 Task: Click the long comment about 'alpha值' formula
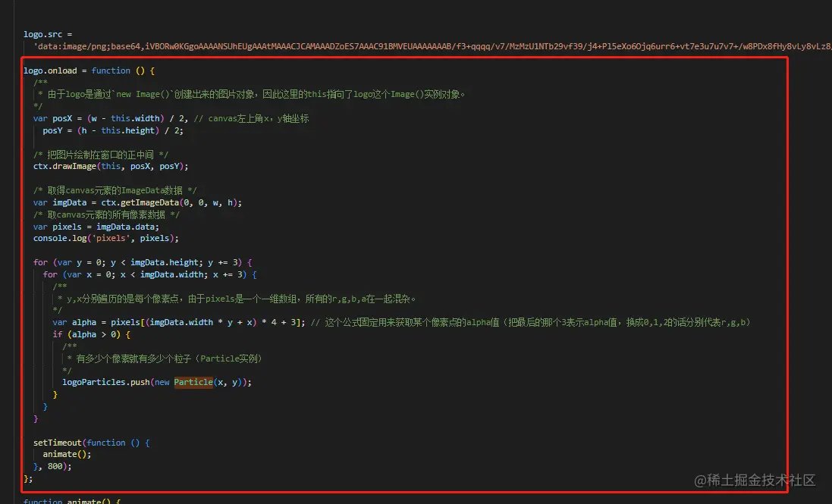(x=530, y=322)
